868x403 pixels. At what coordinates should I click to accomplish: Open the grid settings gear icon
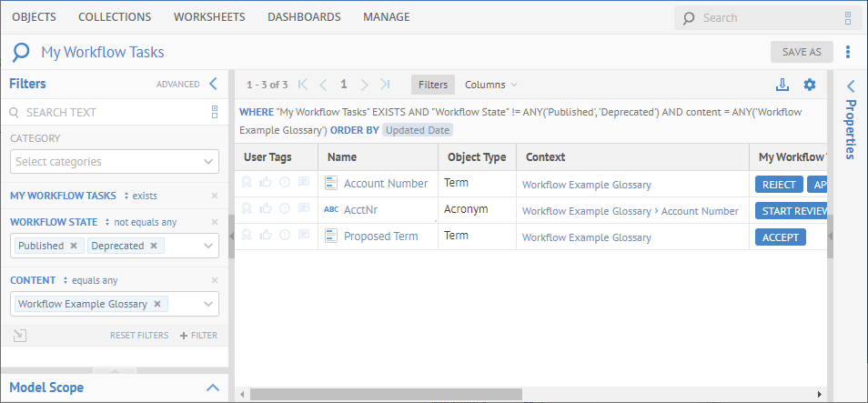coord(810,85)
